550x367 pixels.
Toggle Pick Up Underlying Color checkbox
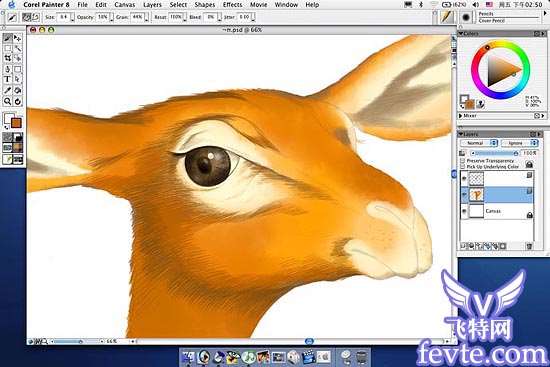click(462, 167)
